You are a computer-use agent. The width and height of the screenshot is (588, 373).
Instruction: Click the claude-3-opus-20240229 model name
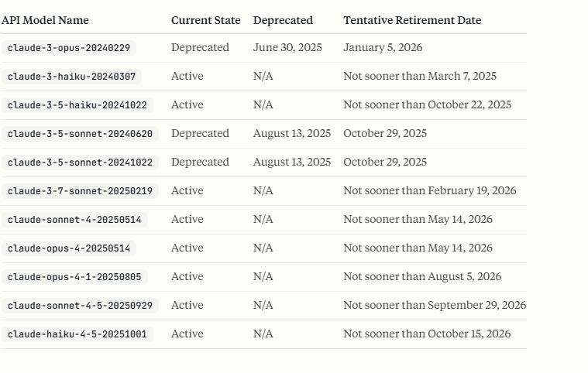[69, 48]
